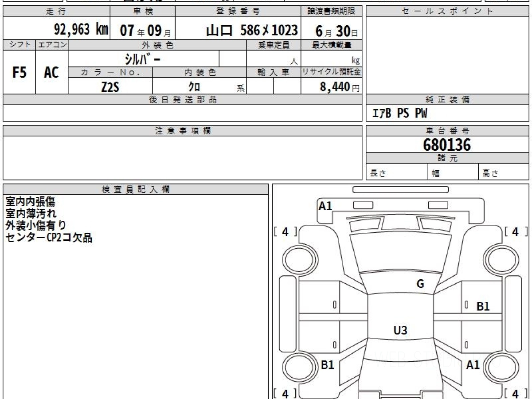Select the F5 shift value
Viewport: 532px width, 399px height.
click(x=19, y=72)
